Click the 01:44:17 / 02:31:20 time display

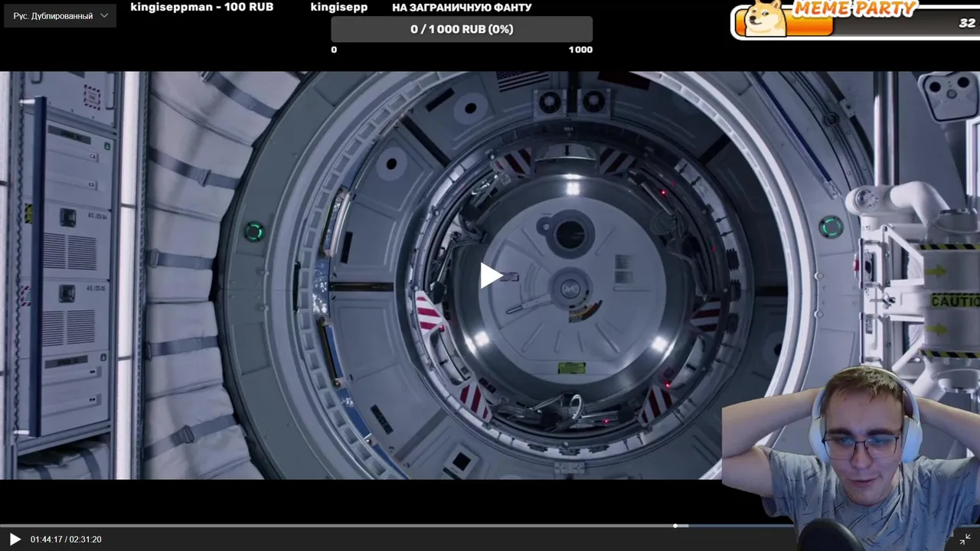pos(66,540)
